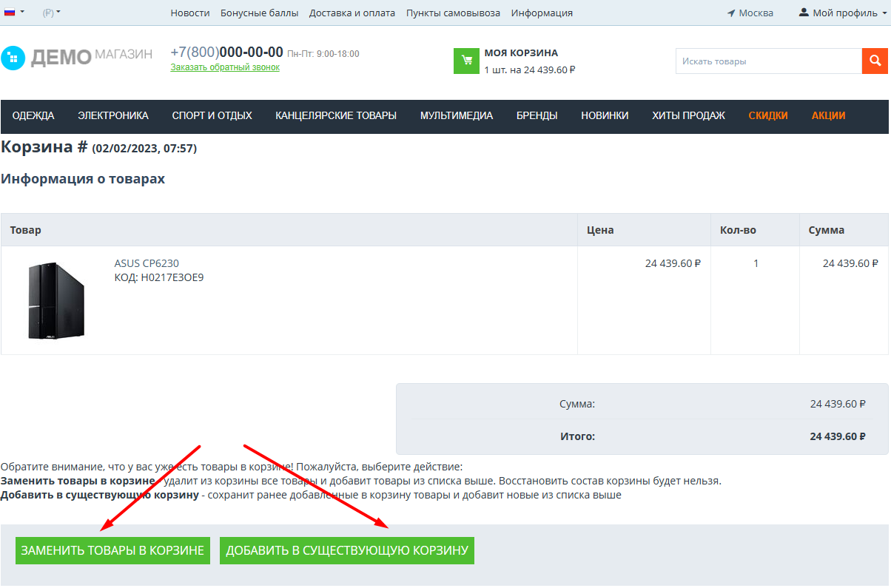Go to Бренды section
The height and width of the screenshot is (588, 891).
537,115
